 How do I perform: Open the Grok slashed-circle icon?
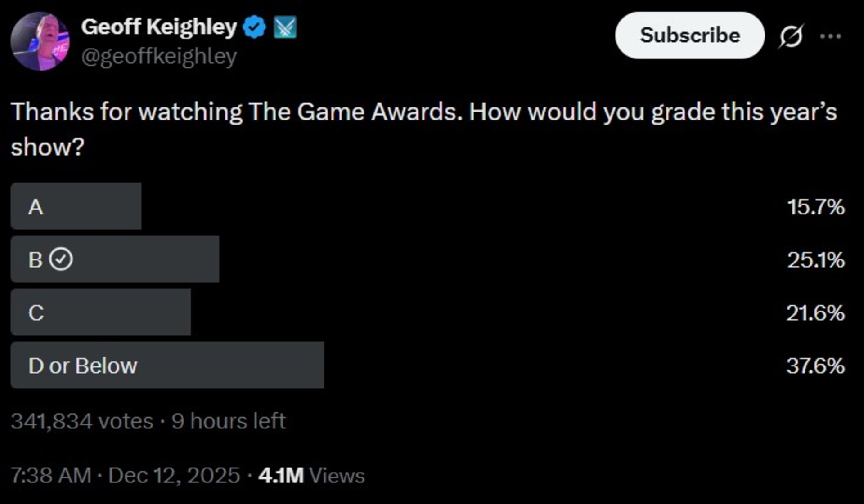(791, 36)
